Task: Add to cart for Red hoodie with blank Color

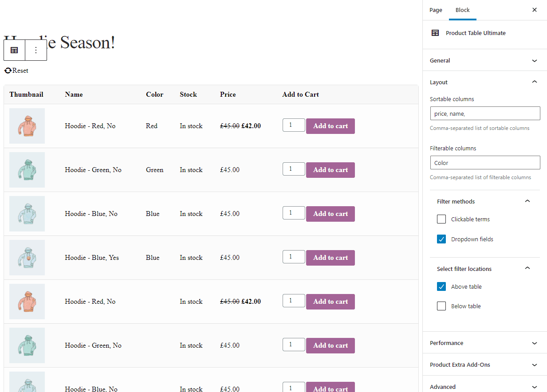Action: click(x=331, y=302)
